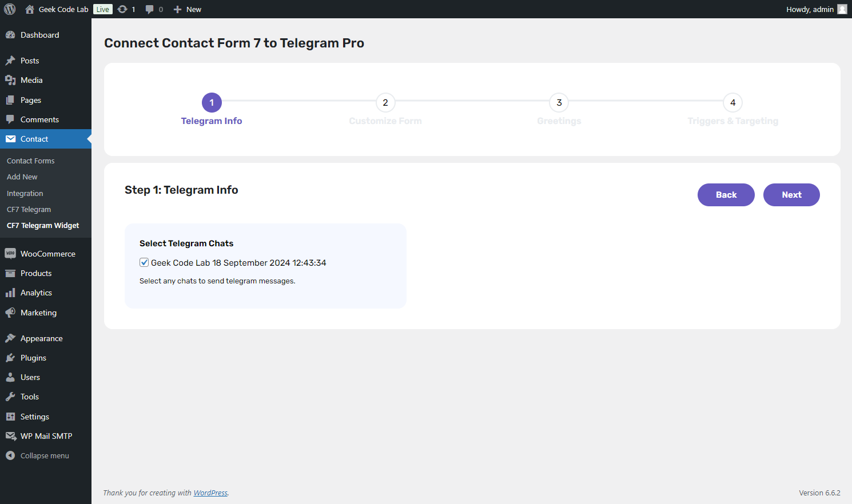Click the Settings sliders icon
Screen dimensions: 852x504
point(10,417)
